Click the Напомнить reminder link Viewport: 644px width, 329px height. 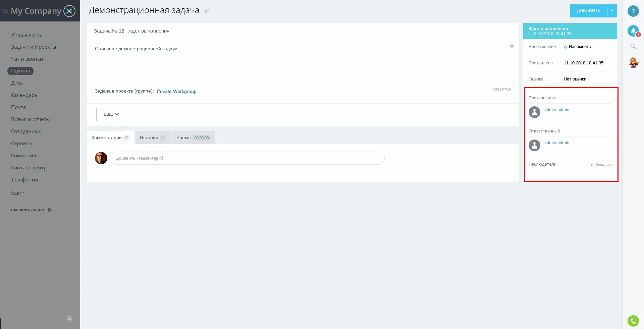click(x=580, y=47)
